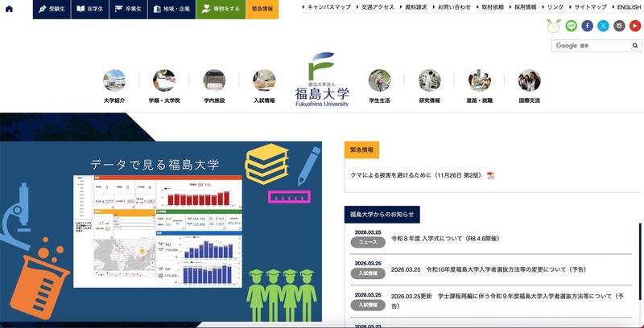The width and height of the screenshot is (644, 328).
Task: Click 入試情報 tag on the 学士課程再編 news row
Action: click(368, 305)
